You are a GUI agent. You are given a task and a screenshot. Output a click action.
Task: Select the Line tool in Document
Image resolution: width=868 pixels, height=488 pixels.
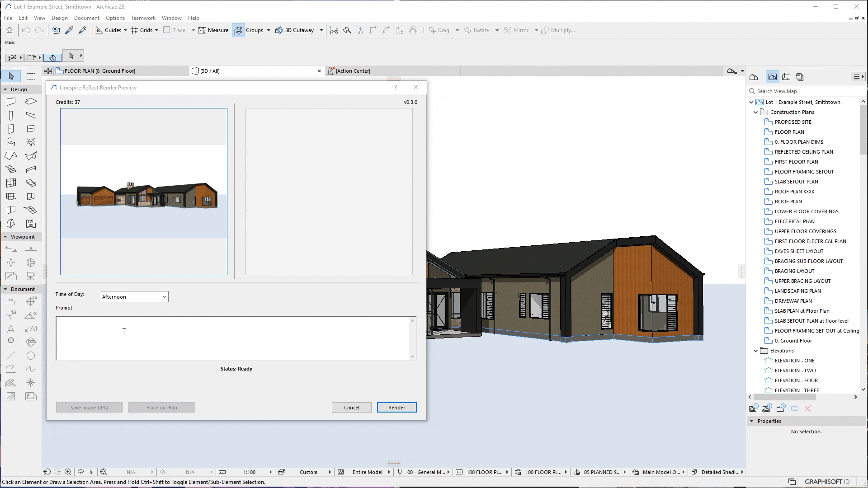pyautogui.click(x=11, y=356)
